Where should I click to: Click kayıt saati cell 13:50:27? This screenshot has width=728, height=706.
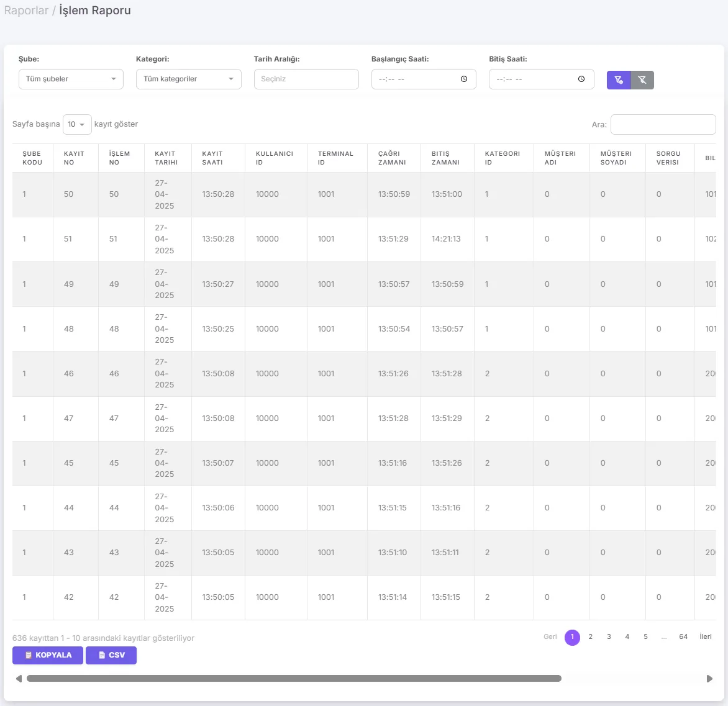tap(218, 284)
